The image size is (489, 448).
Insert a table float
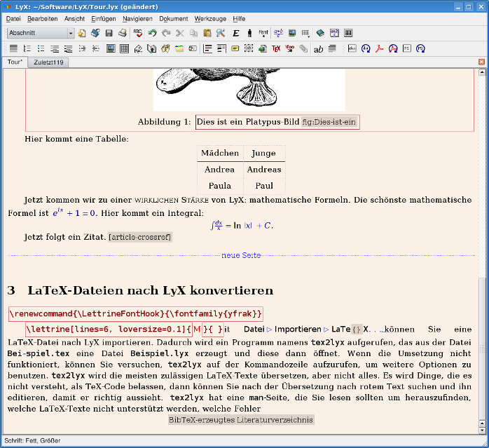(x=124, y=48)
